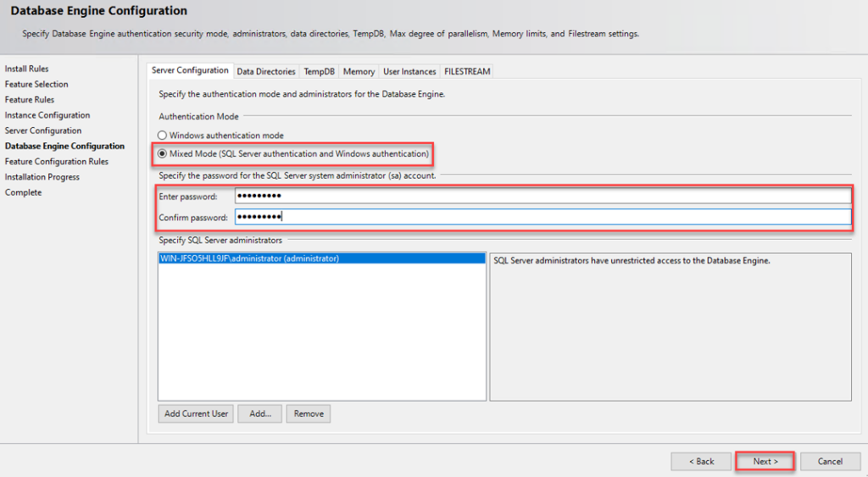The height and width of the screenshot is (477, 868).
Task: Click the Confirm password field
Action: click(x=542, y=216)
